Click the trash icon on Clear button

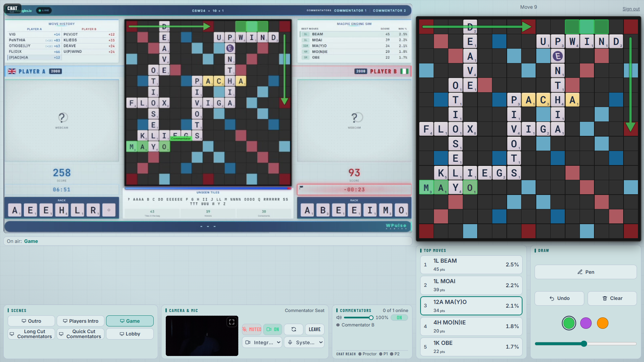point(605,298)
